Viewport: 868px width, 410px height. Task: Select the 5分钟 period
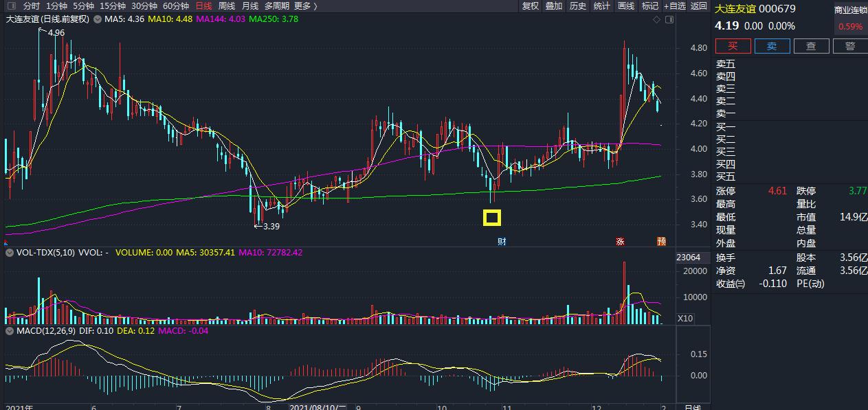point(83,6)
